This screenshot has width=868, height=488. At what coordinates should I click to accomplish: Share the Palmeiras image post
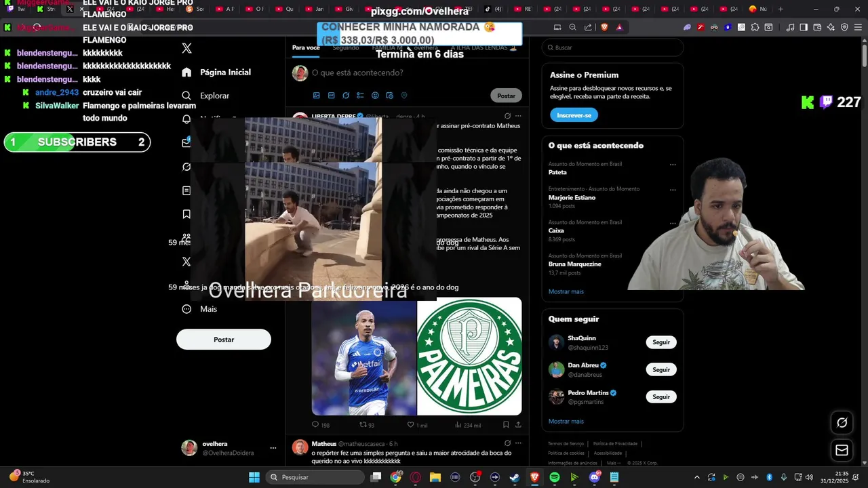point(519,425)
